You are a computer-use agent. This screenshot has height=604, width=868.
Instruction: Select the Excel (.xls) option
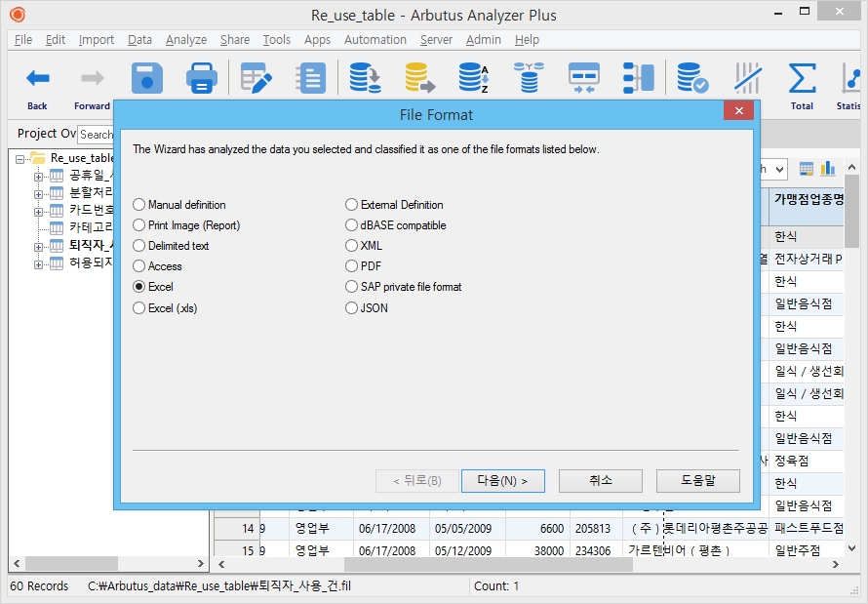pyautogui.click(x=138, y=307)
